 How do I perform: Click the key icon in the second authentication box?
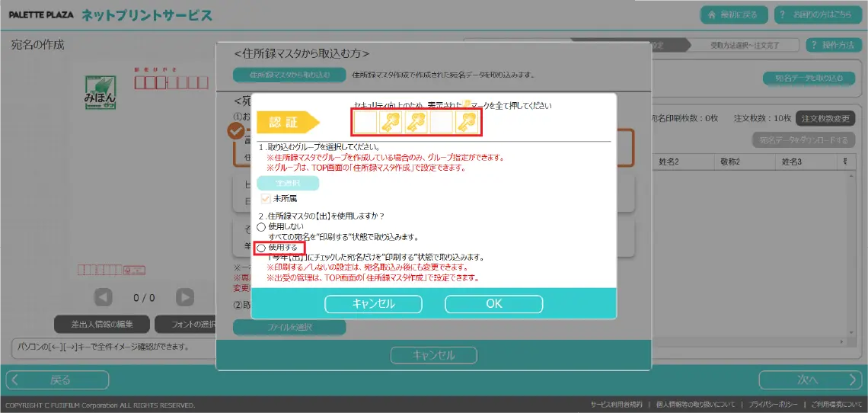[x=391, y=122]
